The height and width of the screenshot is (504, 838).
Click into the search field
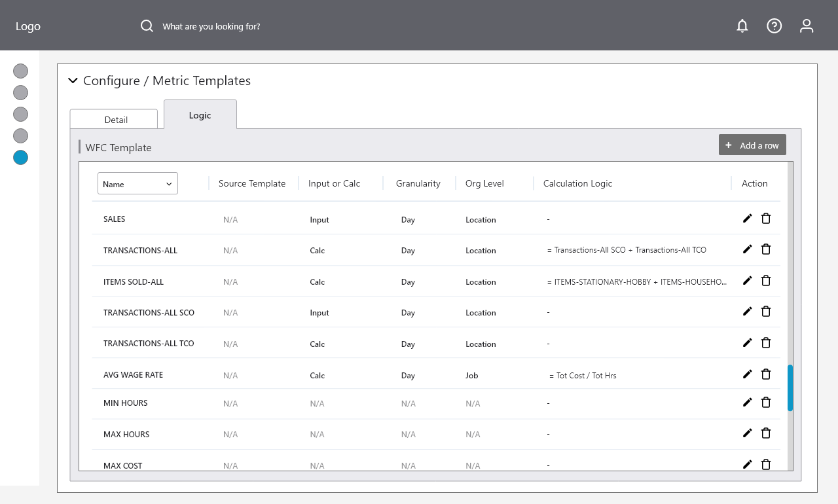tap(211, 26)
